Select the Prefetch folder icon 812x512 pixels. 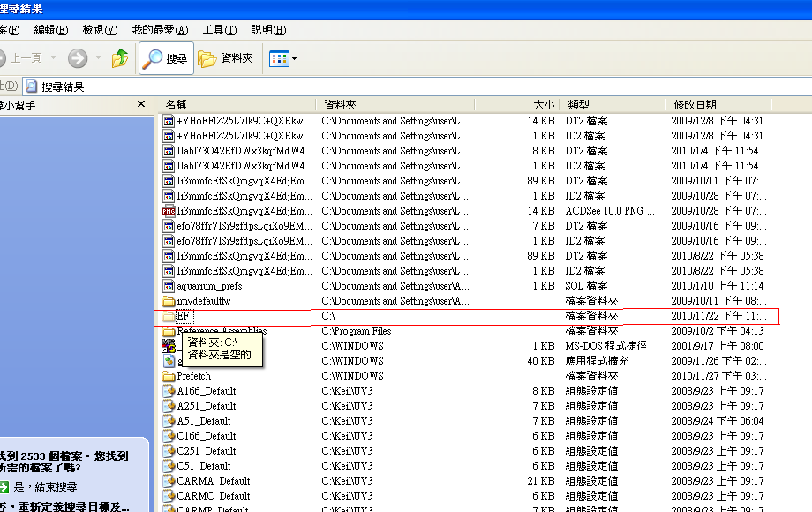(168, 376)
